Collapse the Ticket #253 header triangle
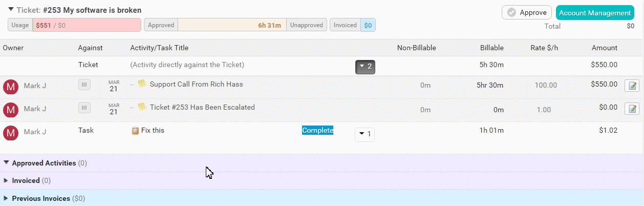The image size is (644, 206). tap(11, 9)
